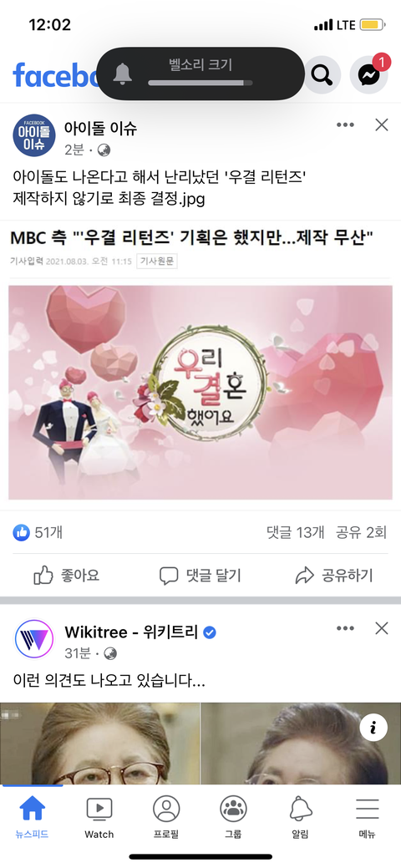Open the Facebook search magnifier icon
The width and height of the screenshot is (401, 868).
coord(322,74)
